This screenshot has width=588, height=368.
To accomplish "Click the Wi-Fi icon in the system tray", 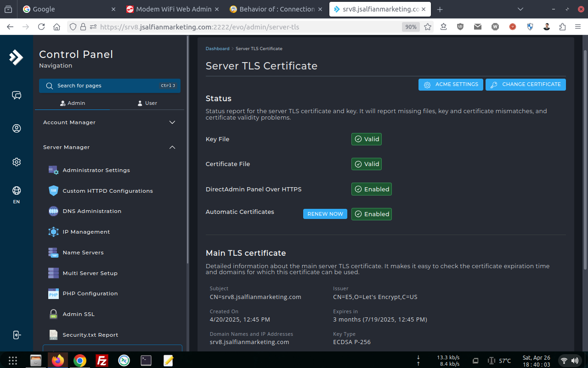I will 564,361.
